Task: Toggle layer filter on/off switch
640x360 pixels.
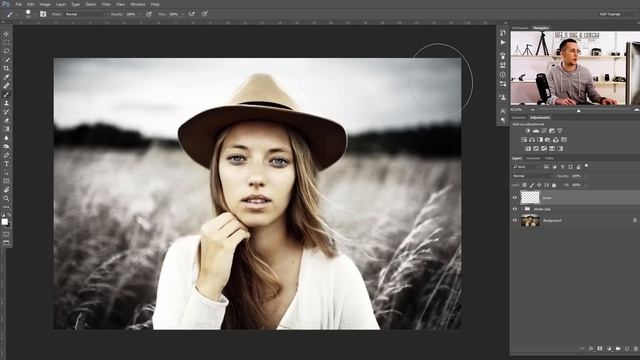Action: (x=587, y=166)
